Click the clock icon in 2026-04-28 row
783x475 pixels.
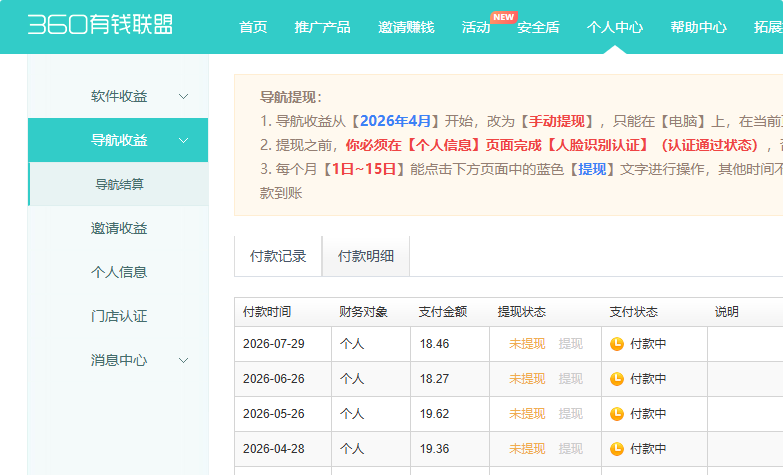[x=617, y=449]
